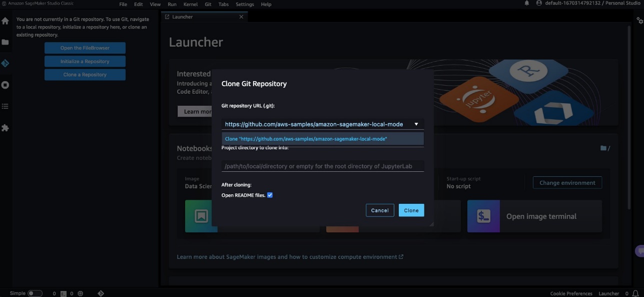644x297 pixels.
Task: Open Running Terminals and Kernels icon
Action: [x=5, y=85]
